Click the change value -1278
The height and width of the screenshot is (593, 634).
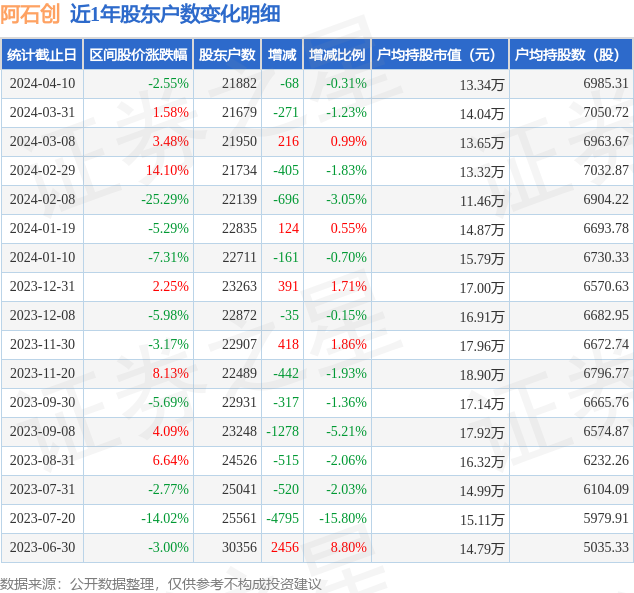pos(283,431)
